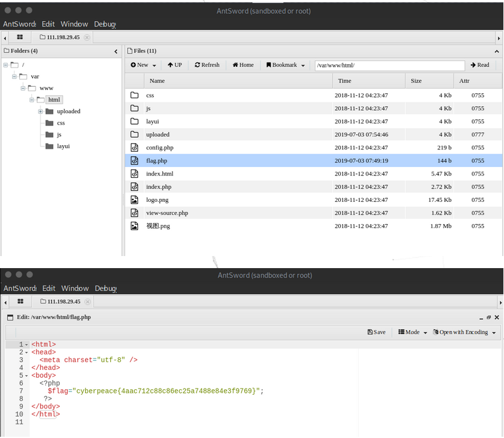Click the flag.php file icon
The width and height of the screenshot is (504, 438).
[134, 160]
